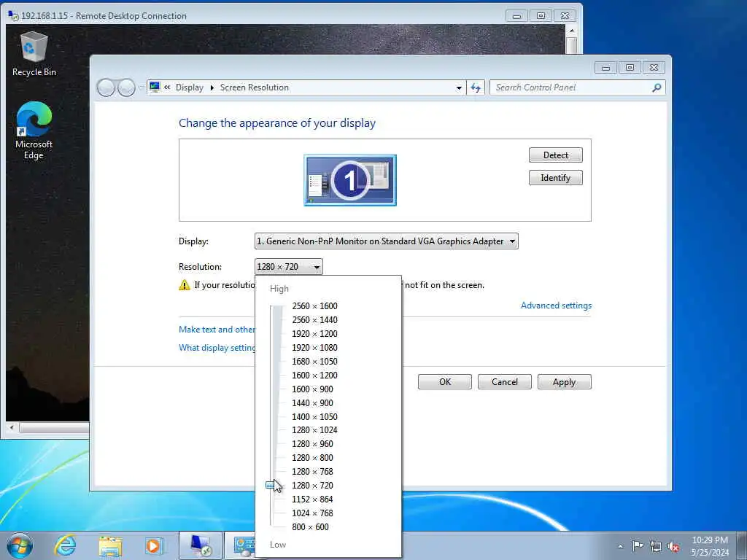Click the muted volume tray icon
Viewport: 747px width, 560px height.
click(x=673, y=546)
